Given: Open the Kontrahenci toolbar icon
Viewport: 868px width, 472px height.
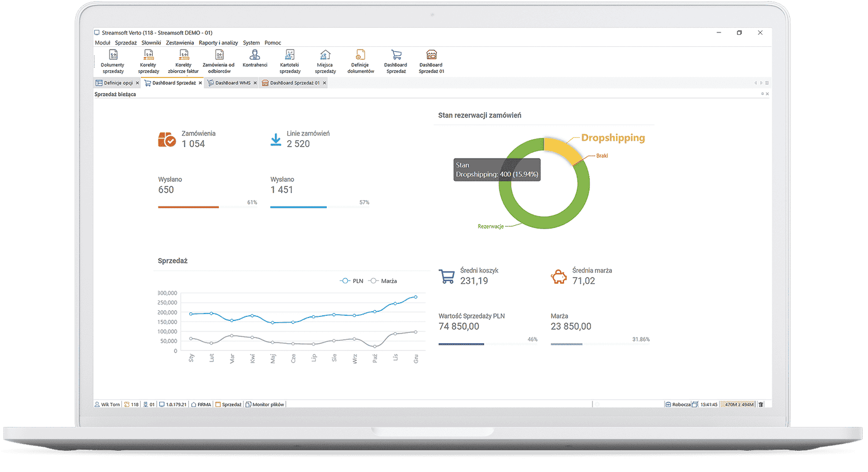Looking at the screenshot, I should pos(255,59).
